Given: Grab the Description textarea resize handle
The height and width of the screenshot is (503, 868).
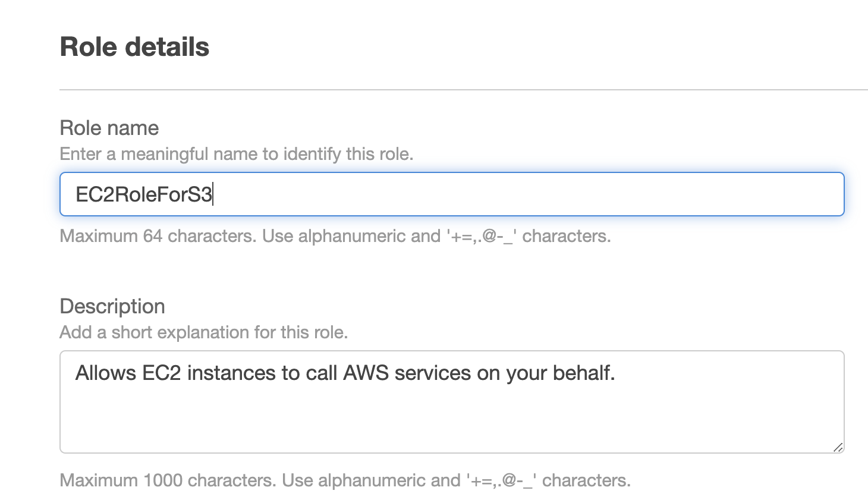Looking at the screenshot, I should tap(838, 447).
